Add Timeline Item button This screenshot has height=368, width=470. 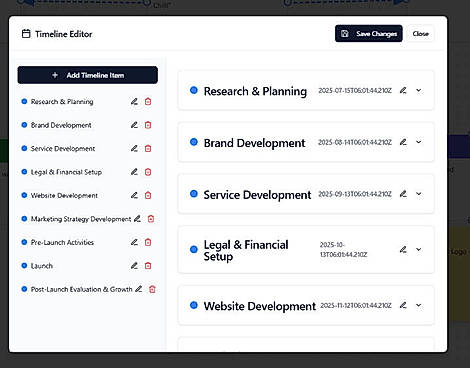pyautogui.click(x=88, y=75)
